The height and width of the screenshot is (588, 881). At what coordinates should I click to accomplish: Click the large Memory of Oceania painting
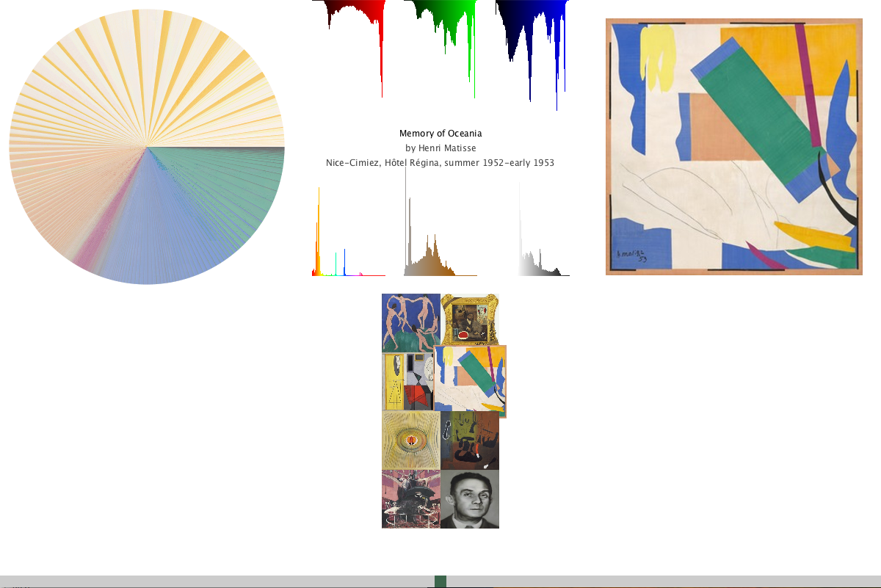pyautogui.click(x=733, y=147)
